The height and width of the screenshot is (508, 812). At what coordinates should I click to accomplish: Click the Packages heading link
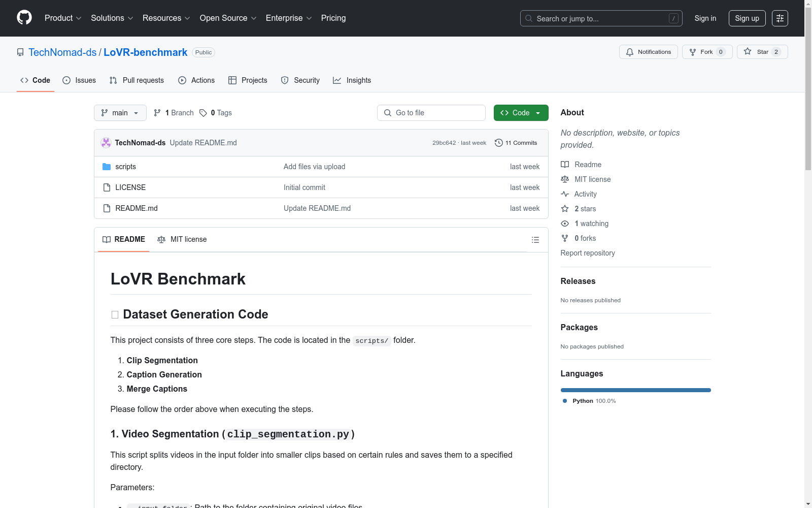(579, 327)
